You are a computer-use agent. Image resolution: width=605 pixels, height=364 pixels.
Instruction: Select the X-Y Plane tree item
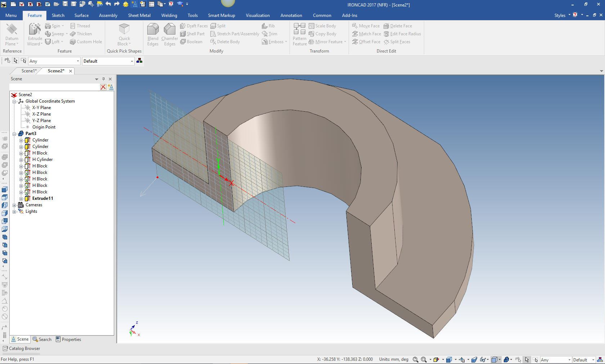[x=41, y=108]
